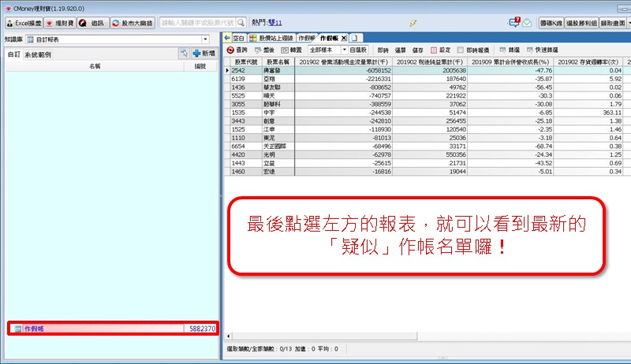Expand the 知識庫 自訂報表 dropdown
This screenshot has height=364, width=631.
tap(205, 38)
